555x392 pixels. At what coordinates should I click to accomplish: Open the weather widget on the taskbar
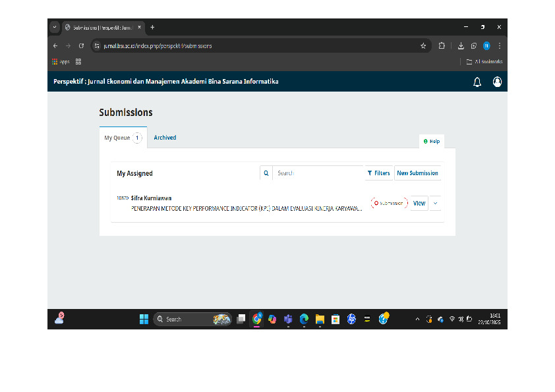(x=59, y=318)
